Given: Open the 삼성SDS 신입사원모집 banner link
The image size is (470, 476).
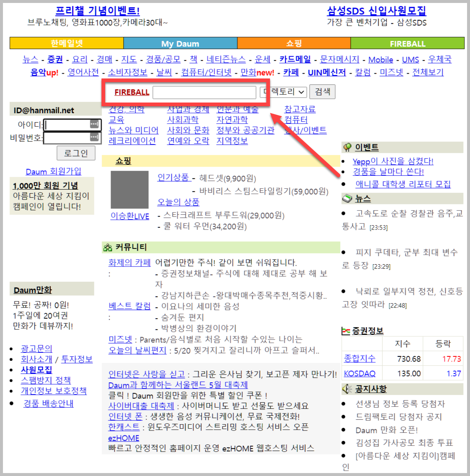Looking at the screenshot, I should pos(377,11).
